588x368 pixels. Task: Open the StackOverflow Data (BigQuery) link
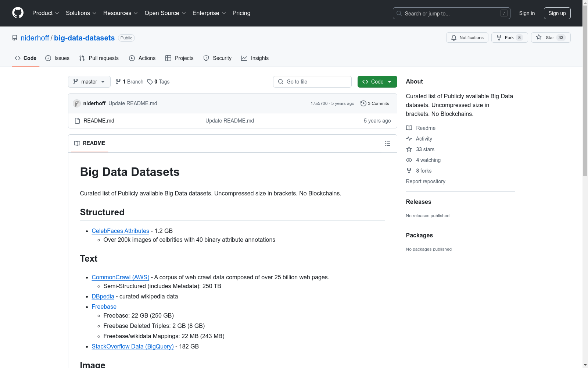click(x=133, y=346)
